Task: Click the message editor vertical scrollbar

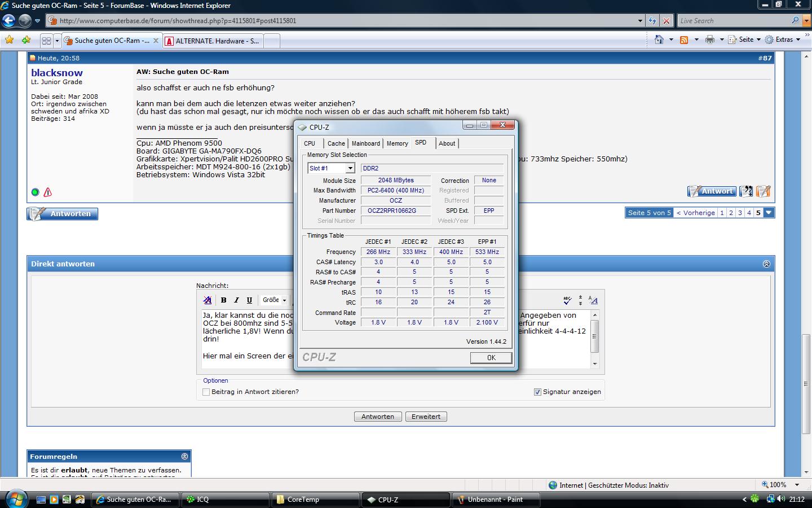Action: click(x=594, y=339)
